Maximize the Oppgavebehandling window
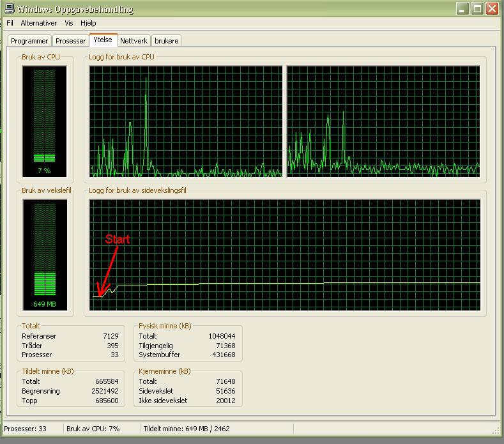The height and width of the screenshot is (444, 504). pyautogui.click(x=477, y=9)
